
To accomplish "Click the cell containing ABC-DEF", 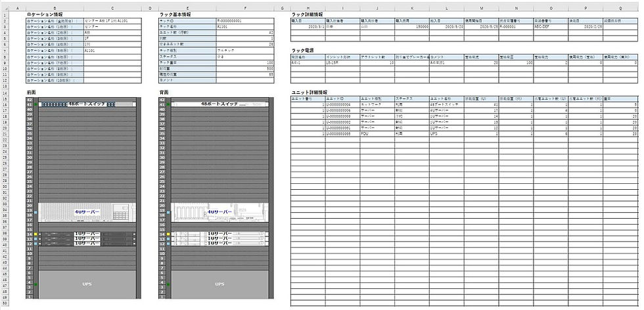I will [551, 26].
